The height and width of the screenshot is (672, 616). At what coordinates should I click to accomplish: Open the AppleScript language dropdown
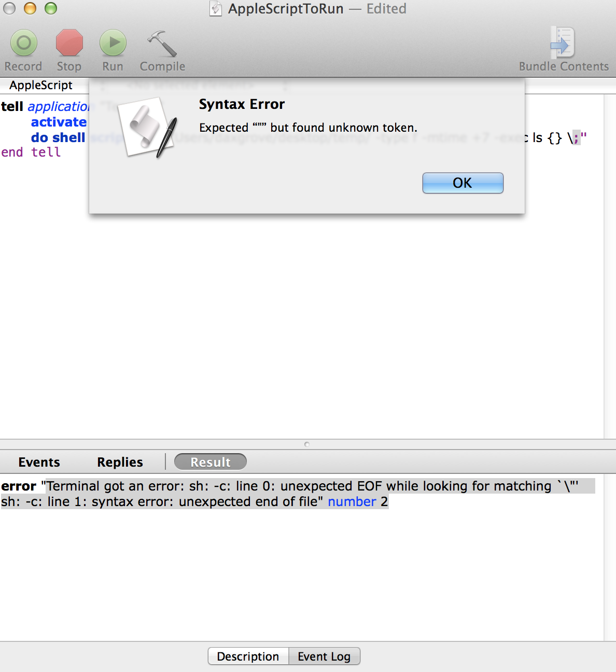pyautogui.click(x=41, y=85)
